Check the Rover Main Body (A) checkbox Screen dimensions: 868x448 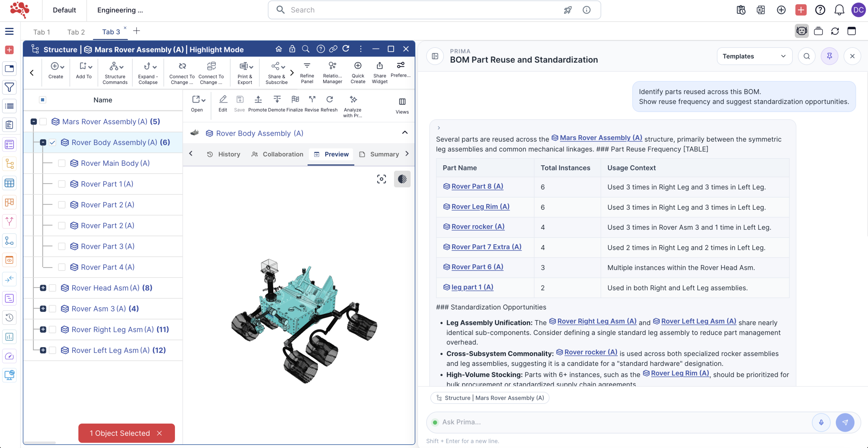click(62, 163)
